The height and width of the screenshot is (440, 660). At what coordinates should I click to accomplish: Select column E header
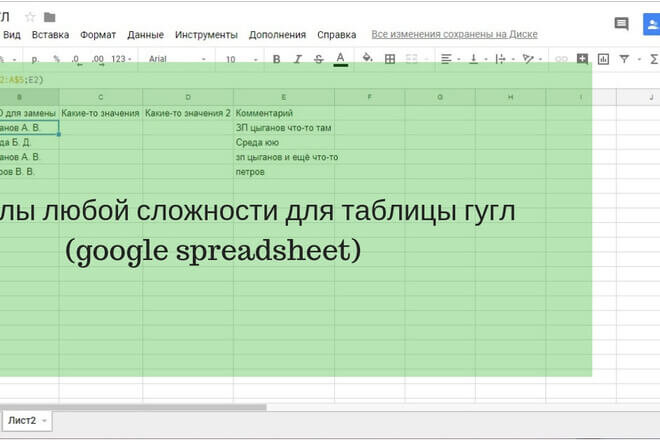284,97
